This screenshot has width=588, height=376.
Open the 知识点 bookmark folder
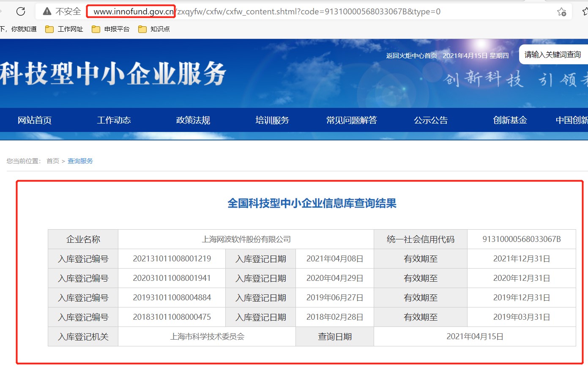(154, 29)
